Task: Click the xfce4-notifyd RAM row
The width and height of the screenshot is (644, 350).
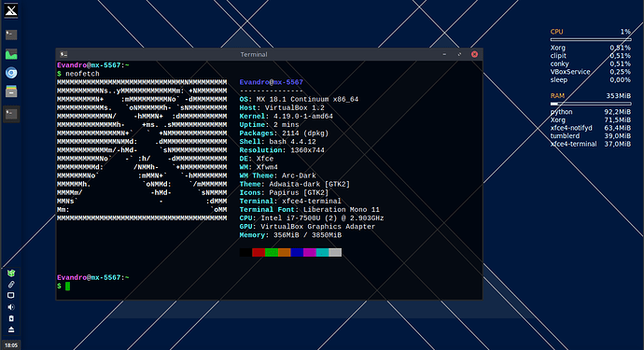Action: (x=591, y=128)
